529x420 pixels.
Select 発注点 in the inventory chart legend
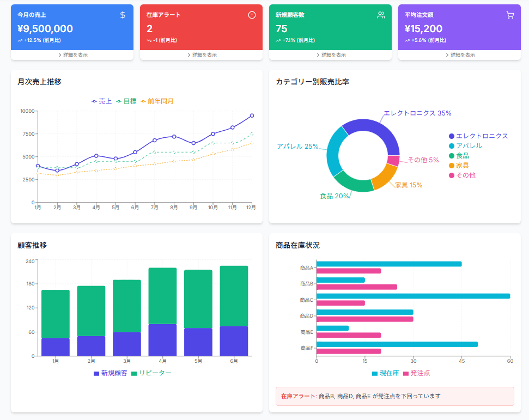tap(416, 373)
